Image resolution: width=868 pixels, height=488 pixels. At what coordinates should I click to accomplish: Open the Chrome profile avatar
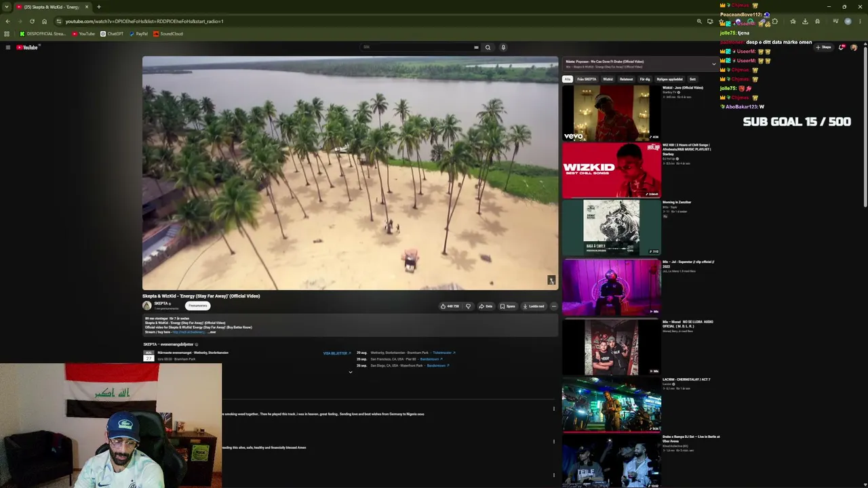click(x=848, y=21)
